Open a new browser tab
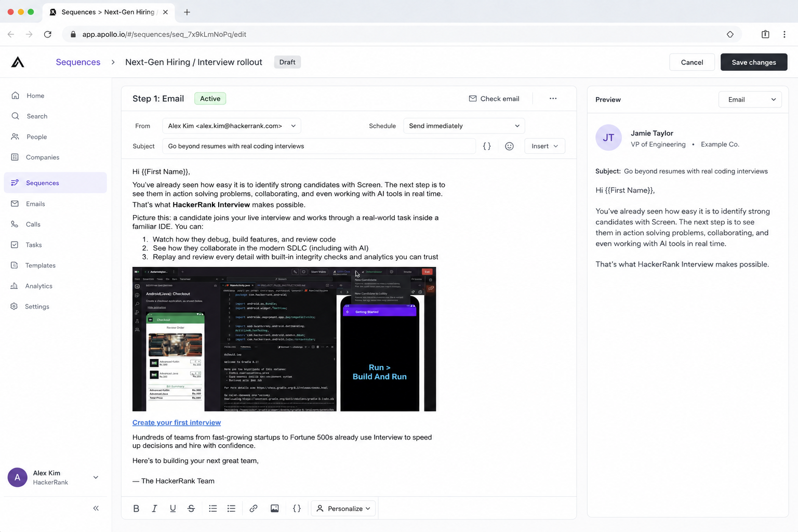Image resolution: width=798 pixels, height=532 pixels. point(187,12)
